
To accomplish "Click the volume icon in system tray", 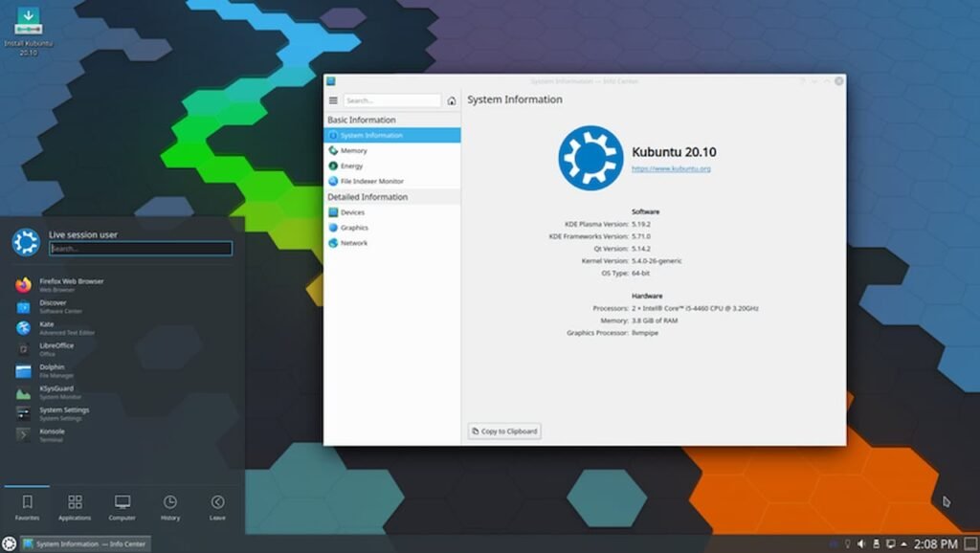I will pyautogui.click(x=861, y=544).
